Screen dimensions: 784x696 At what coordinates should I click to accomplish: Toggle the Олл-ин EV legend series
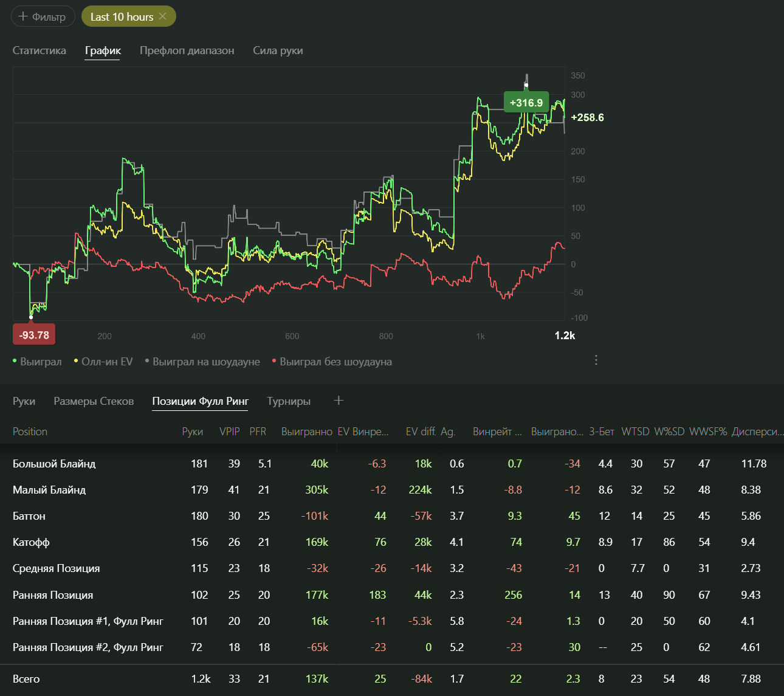(103, 362)
